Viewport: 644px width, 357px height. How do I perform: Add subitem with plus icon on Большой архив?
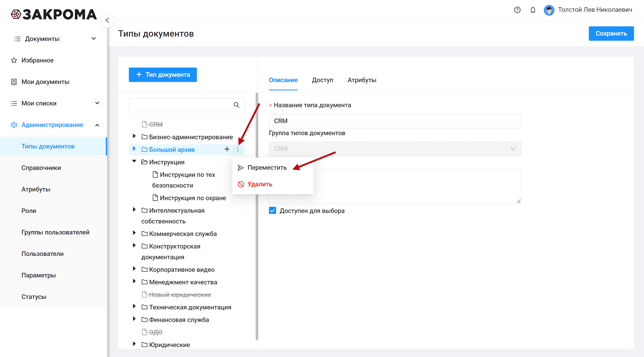coord(227,149)
